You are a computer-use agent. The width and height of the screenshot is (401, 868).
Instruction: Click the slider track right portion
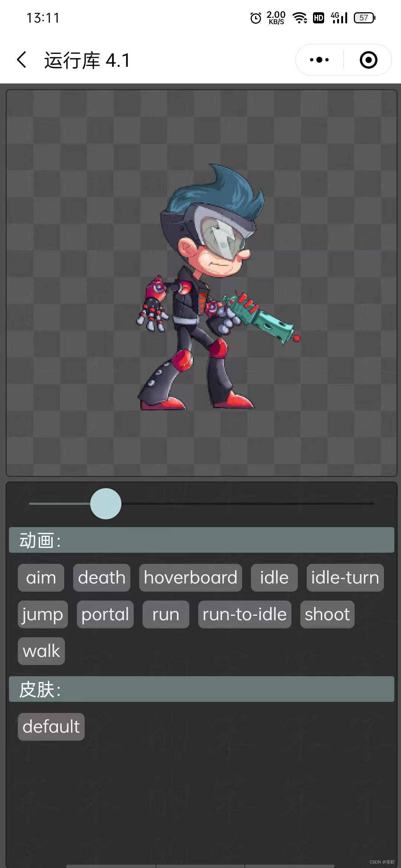(x=248, y=504)
